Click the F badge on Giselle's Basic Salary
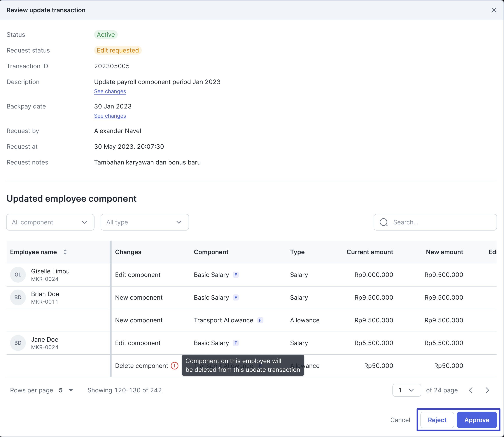 pos(236,274)
